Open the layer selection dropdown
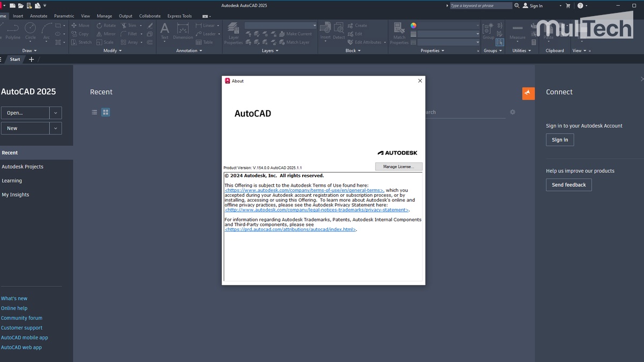The height and width of the screenshot is (362, 644). (x=280, y=25)
